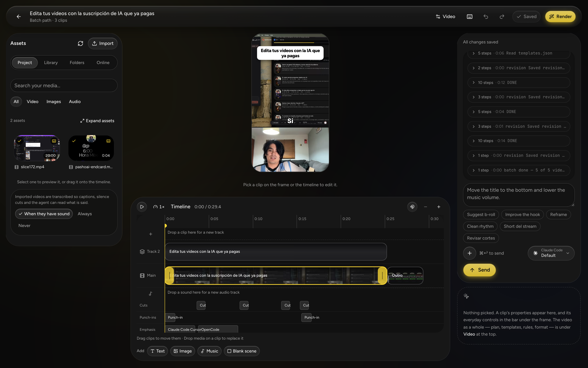The height and width of the screenshot is (368, 588).
Task: Expand the '10 steps · 0:14 DONE' entry
Action: tap(518, 141)
